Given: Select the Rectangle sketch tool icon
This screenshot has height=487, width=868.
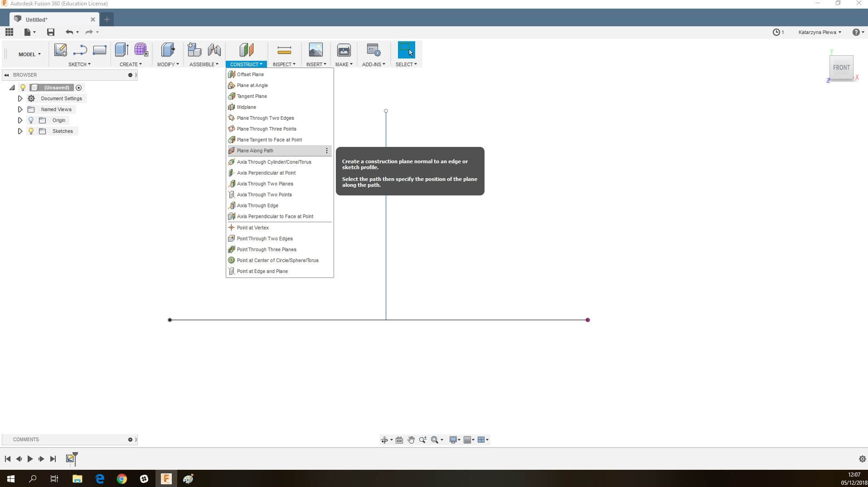Looking at the screenshot, I should tap(100, 50).
